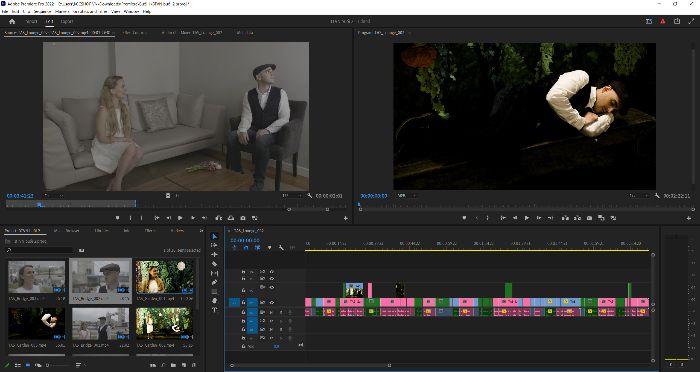700x372 pixels.
Task: Switch to the Effects panel tab
Action: click(x=150, y=231)
